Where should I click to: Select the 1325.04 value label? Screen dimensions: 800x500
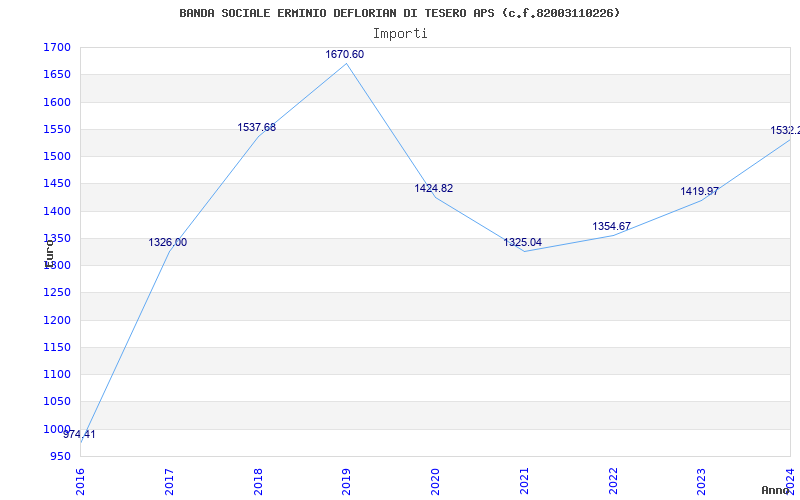522,242
